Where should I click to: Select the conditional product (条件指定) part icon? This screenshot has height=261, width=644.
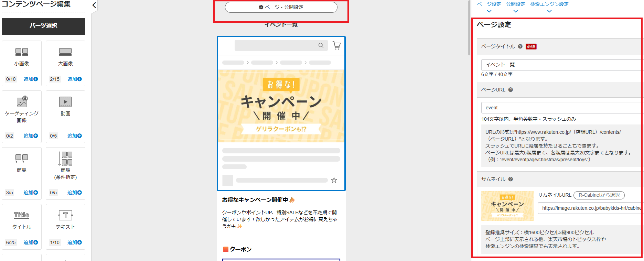point(65,158)
